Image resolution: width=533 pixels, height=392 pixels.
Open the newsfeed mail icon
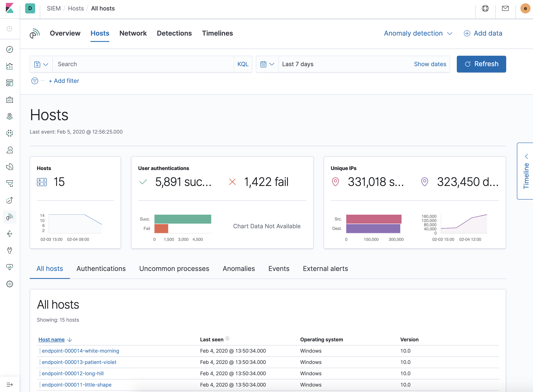pyautogui.click(x=505, y=9)
